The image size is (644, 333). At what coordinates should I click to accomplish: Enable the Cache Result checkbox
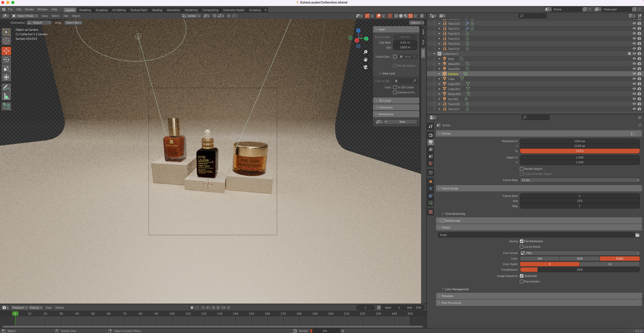[x=522, y=247]
